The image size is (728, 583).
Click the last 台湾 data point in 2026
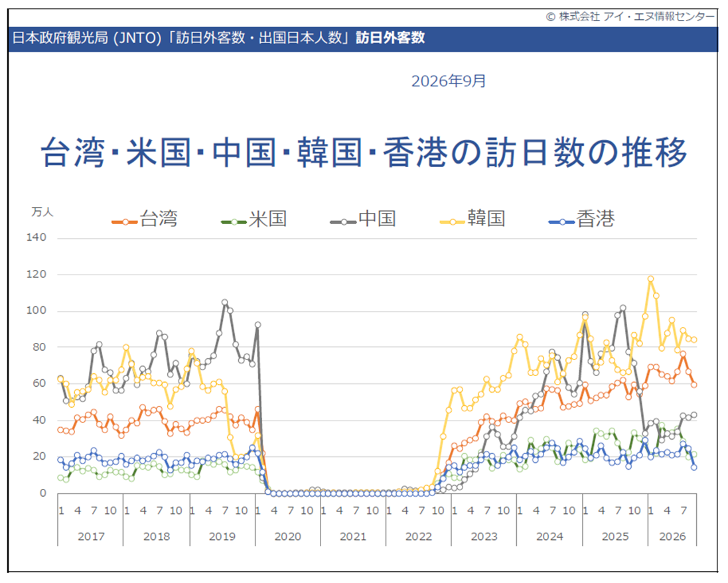click(694, 384)
